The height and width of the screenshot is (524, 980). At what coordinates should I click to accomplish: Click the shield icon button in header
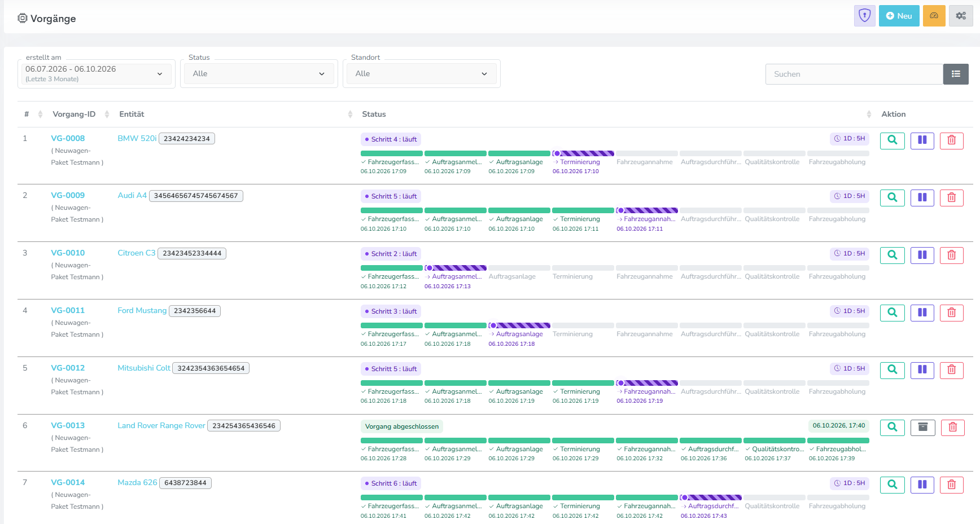pyautogui.click(x=864, y=16)
